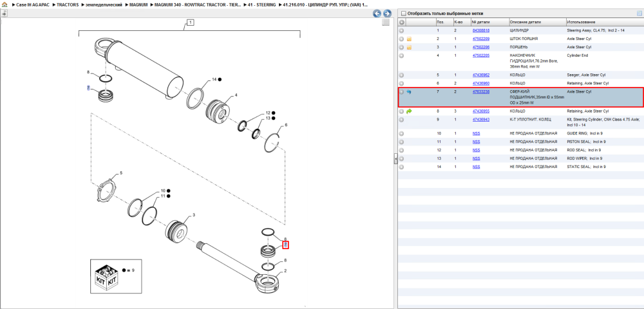Click plus icon for part 47502209
644x309 pixels.
[401, 39]
